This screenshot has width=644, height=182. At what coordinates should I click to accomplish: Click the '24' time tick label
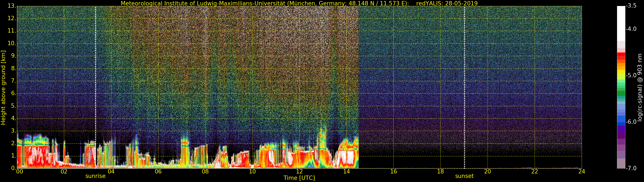click(582, 171)
